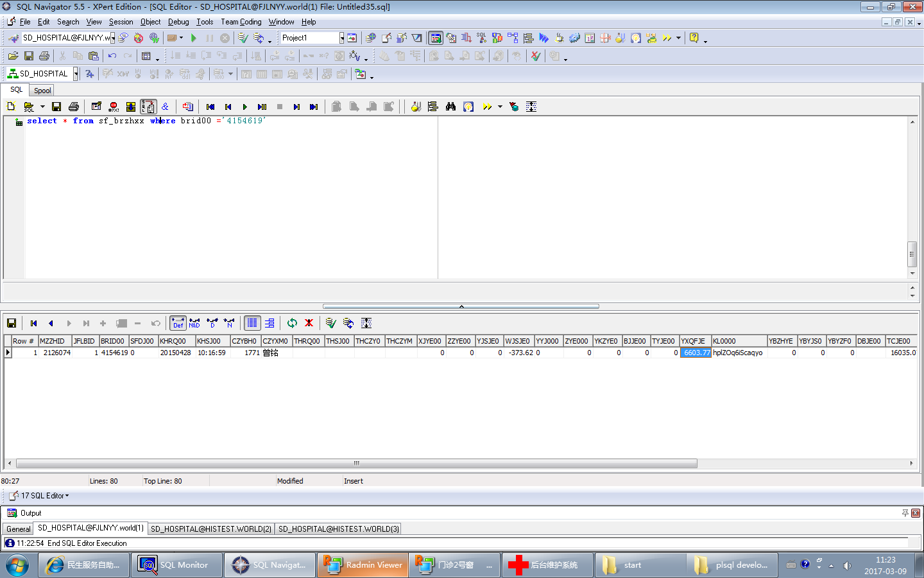Click the print icon in the standard toolbar

point(44,56)
